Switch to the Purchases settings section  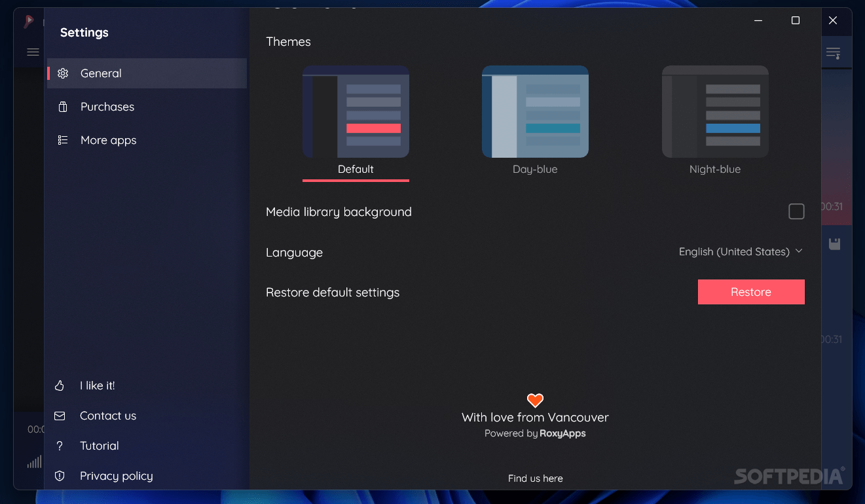[107, 106]
